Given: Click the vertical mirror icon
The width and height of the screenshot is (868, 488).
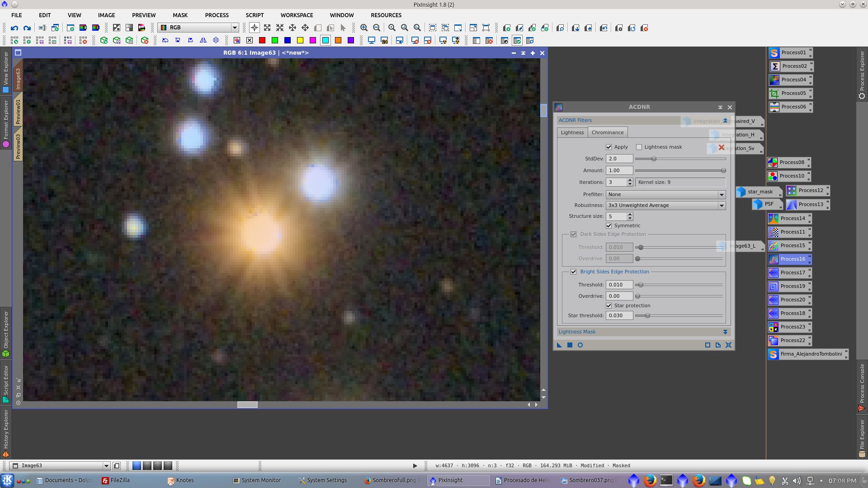Looking at the screenshot, I should pos(216,41).
